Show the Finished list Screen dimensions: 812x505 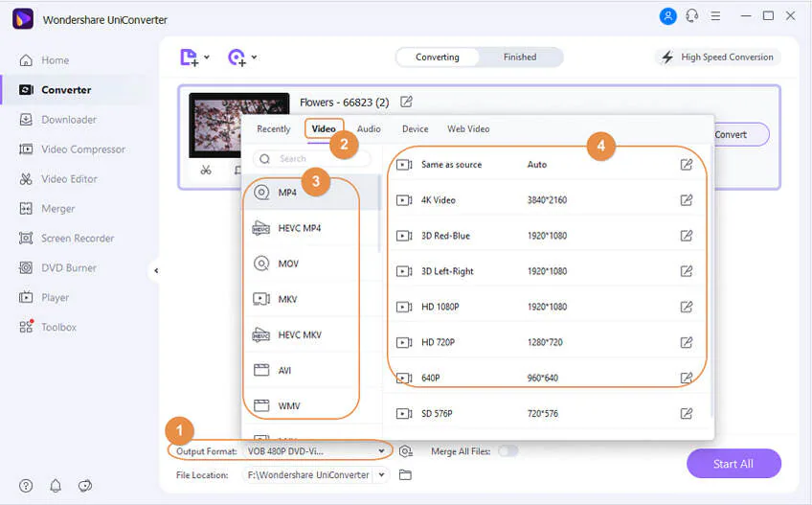click(520, 57)
